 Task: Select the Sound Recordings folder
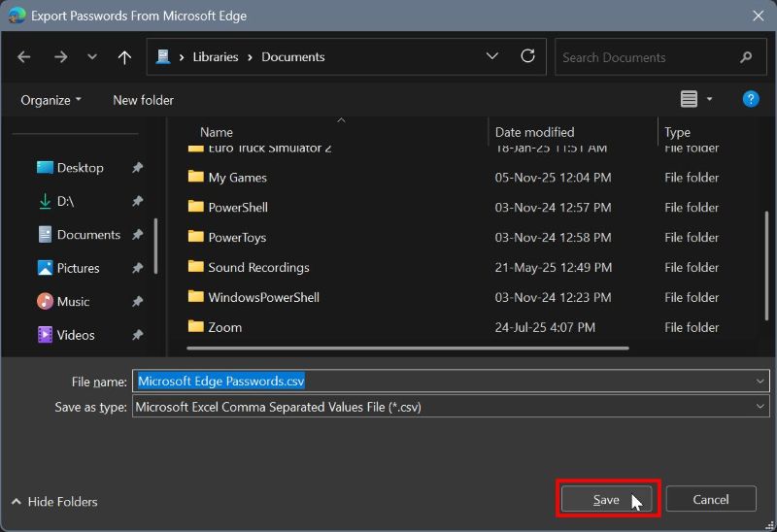point(258,268)
